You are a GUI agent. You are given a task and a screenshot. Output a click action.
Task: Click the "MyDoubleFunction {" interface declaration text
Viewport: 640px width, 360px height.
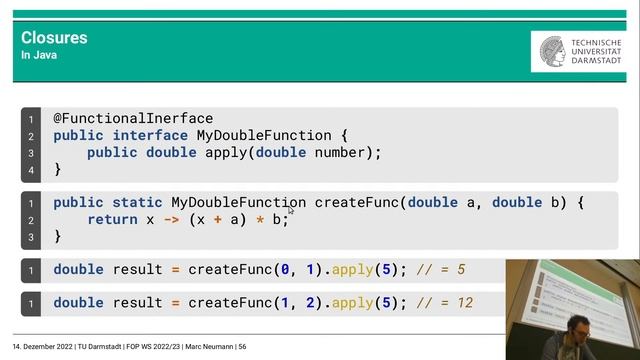point(272,136)
